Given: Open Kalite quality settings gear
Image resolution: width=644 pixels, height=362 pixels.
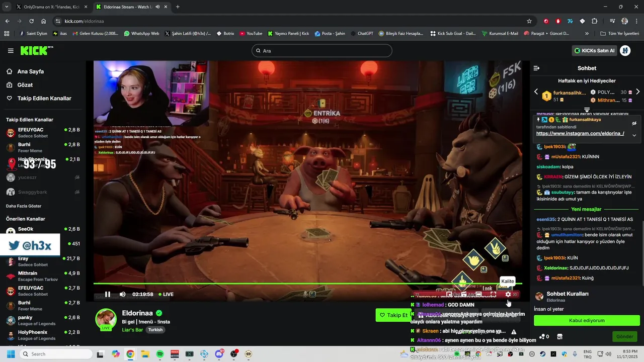Looking at the screenshot, I should [508, 294].
